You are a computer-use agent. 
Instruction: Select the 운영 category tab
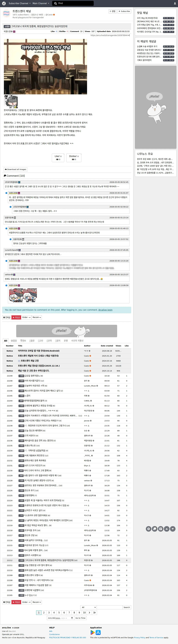tap(66, 341)
